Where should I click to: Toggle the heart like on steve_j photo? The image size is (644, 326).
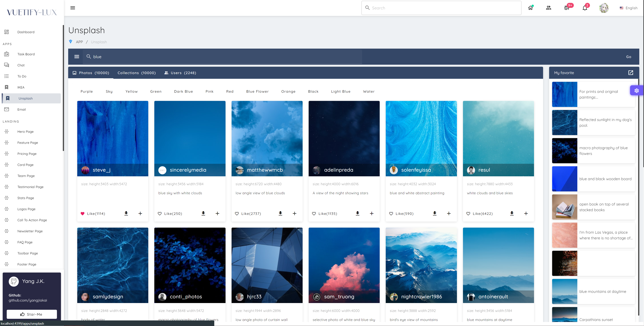coord(82,213)
